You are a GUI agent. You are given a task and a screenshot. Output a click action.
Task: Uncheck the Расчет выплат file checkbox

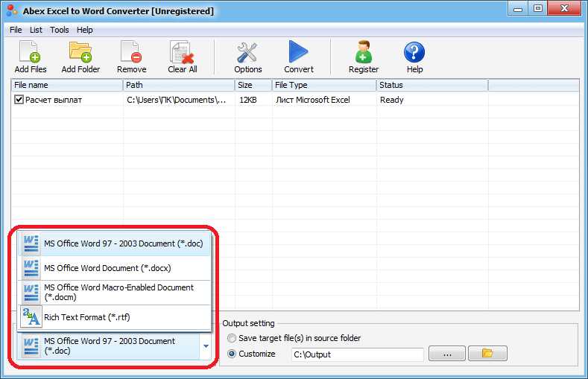click(19, 100)
